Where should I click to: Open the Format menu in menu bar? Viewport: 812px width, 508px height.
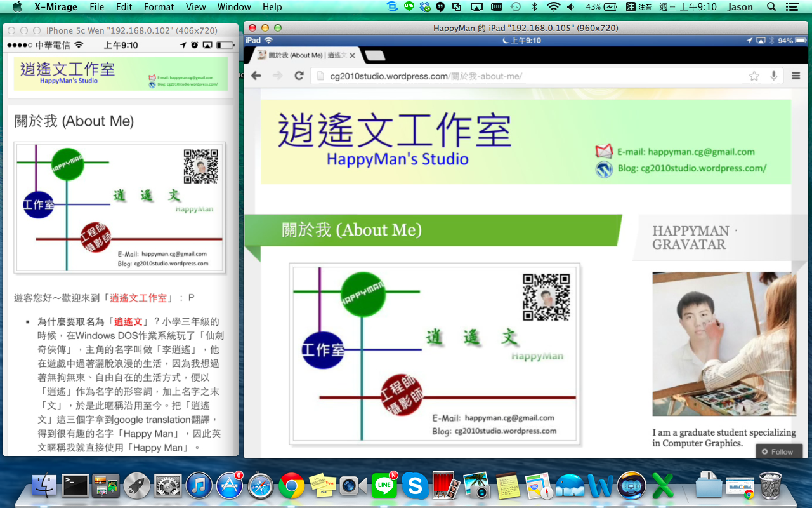[159, 7]
